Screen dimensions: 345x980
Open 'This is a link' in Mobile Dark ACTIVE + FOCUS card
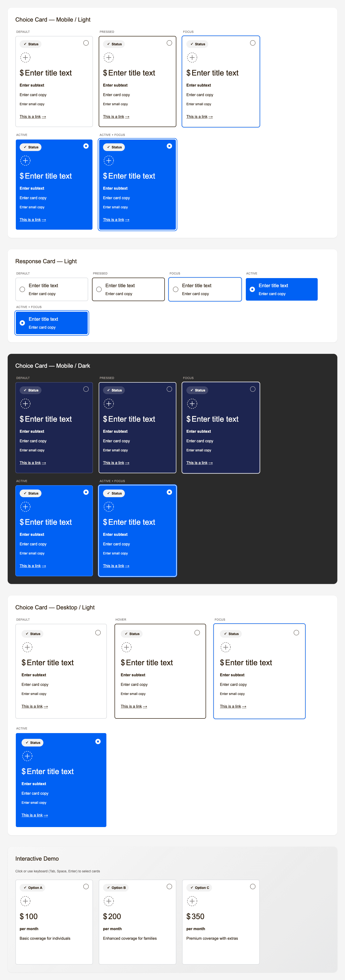[116, 566]
